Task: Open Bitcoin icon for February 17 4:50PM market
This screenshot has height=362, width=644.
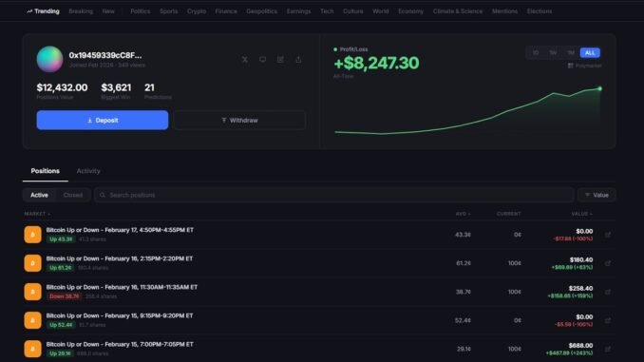Action: coord(32,235)
